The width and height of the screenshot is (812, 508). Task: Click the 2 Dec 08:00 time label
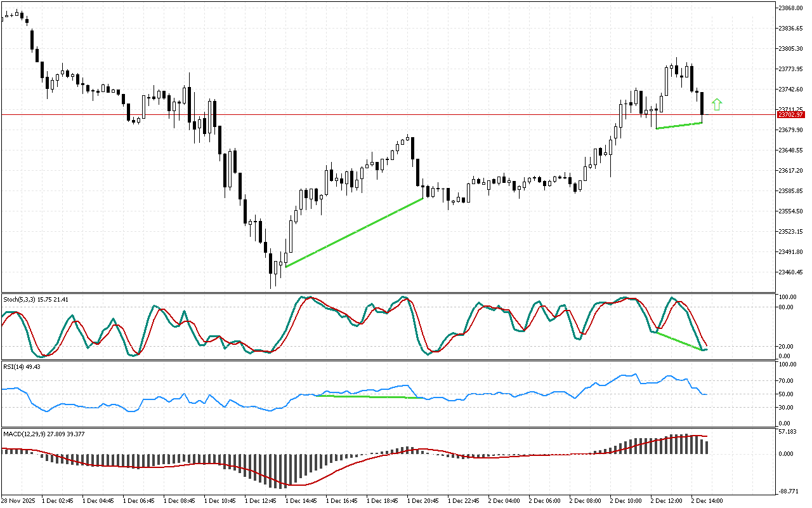tap(586, 500)
